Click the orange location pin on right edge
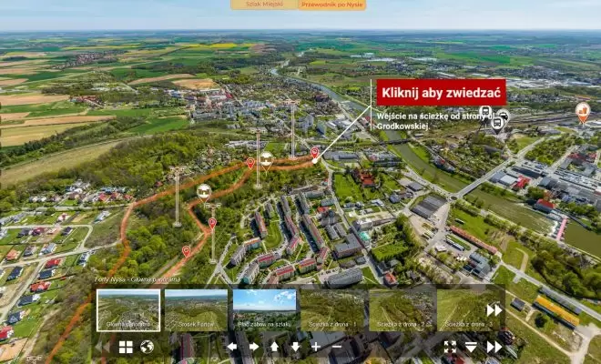 (583, 112)
